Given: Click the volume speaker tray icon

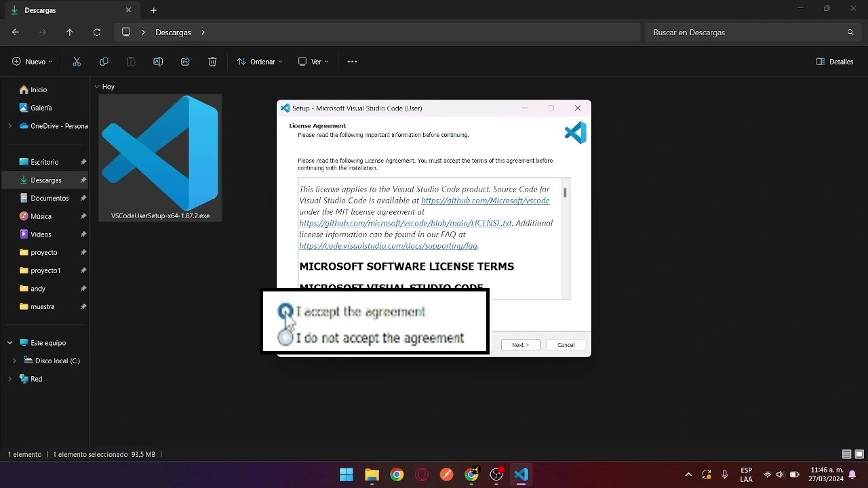Looking at the screenshot, I should [780, 474].
